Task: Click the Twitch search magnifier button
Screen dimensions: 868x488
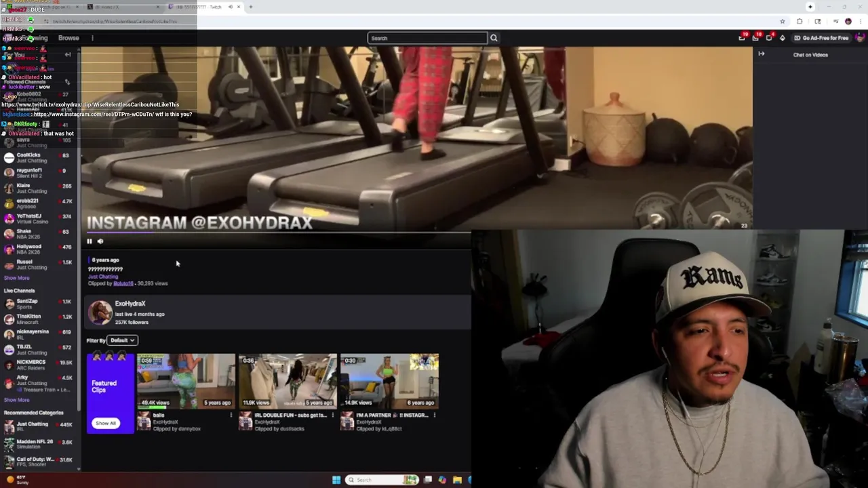Action: point(494,38)
